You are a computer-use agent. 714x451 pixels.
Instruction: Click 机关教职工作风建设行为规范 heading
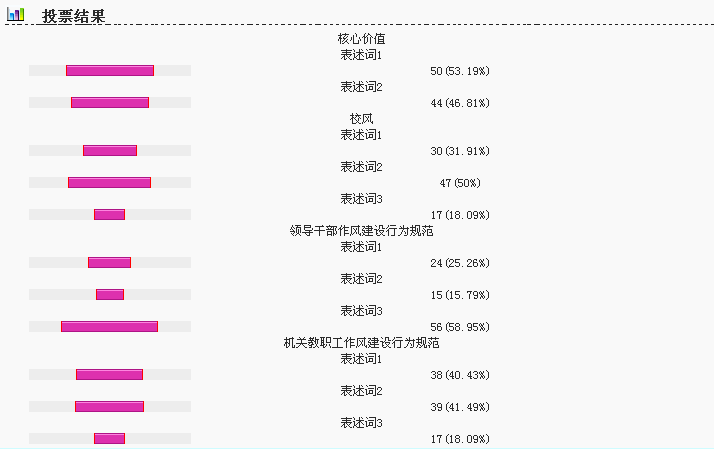tap(361, 343)
